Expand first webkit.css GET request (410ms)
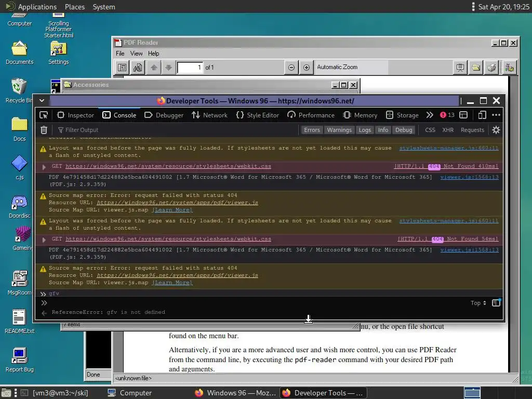Screen dimensions: 532x399 (44, 167)
